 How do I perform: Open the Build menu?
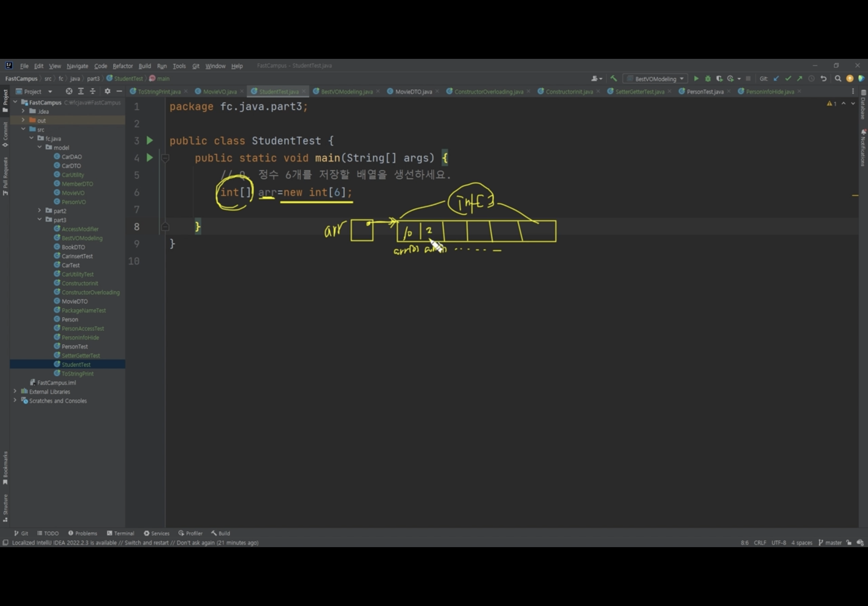pos(144,66)
